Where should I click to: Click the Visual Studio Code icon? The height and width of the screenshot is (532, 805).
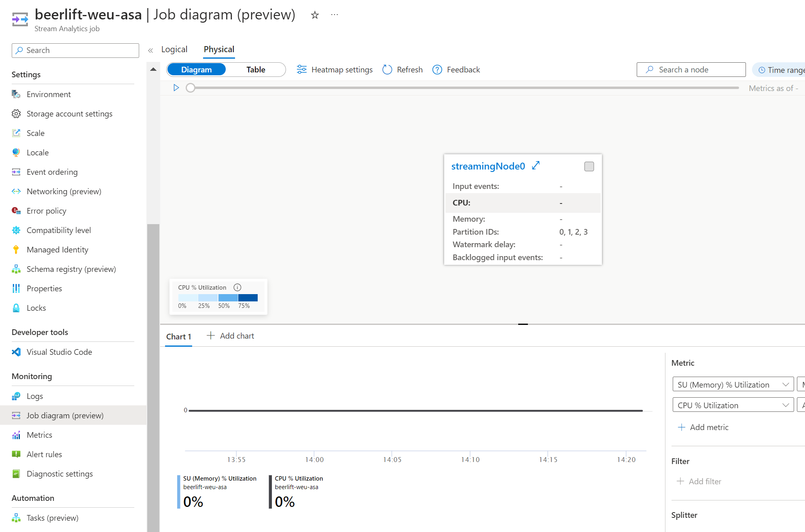point(16,352)
